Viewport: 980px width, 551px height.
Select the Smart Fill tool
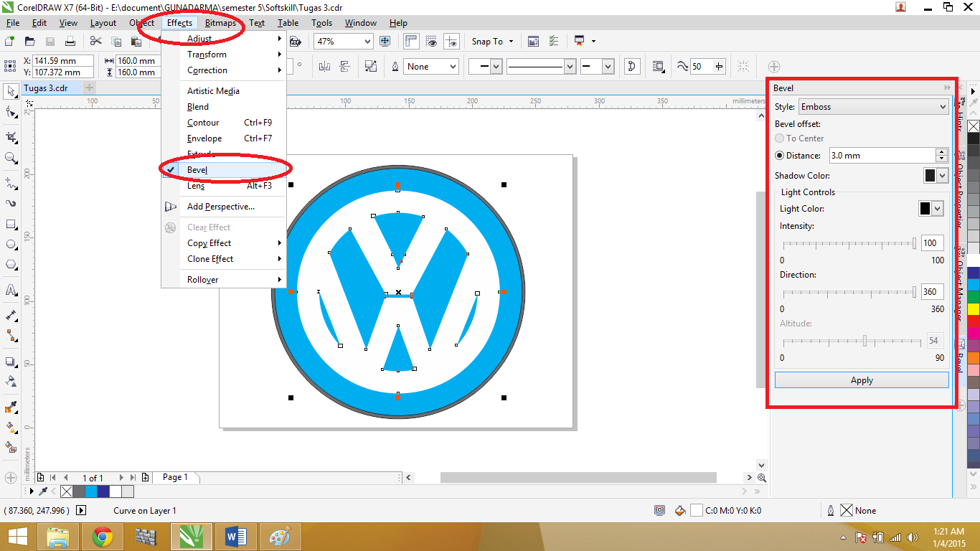[11, 448]
